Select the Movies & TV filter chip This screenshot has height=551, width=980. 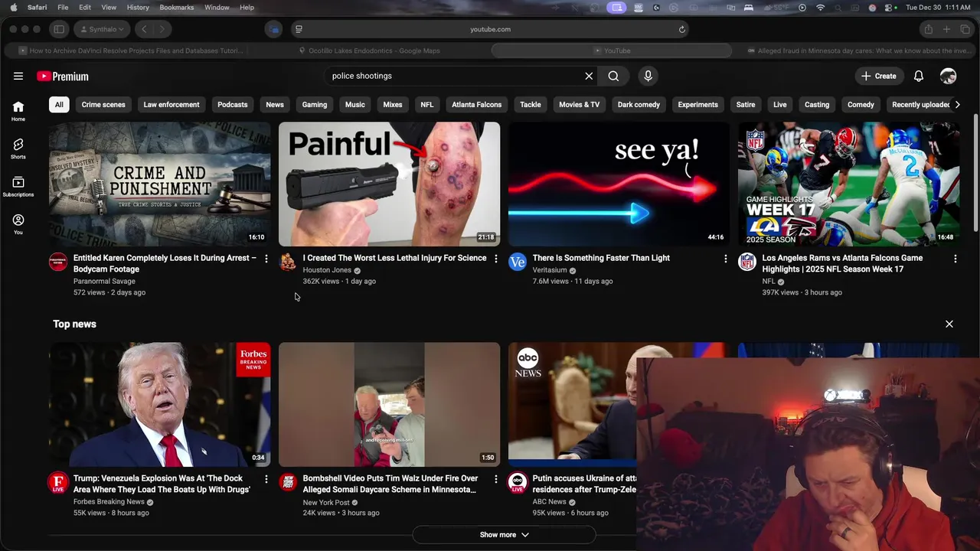coord(579,105)
